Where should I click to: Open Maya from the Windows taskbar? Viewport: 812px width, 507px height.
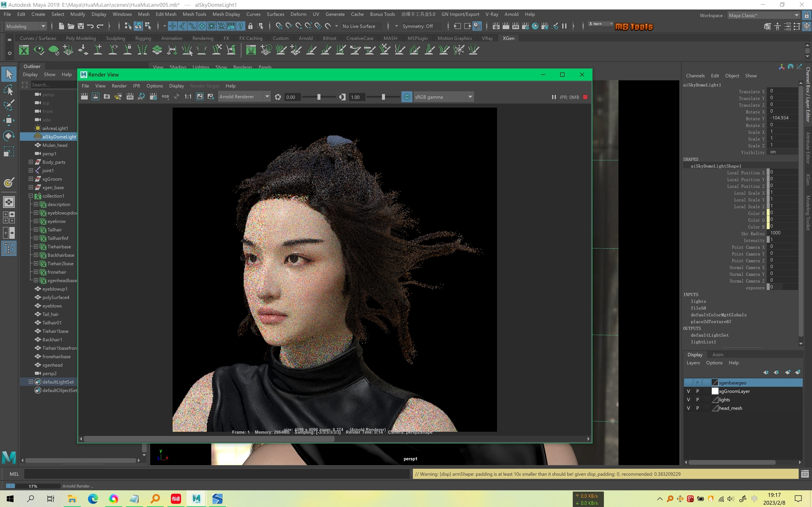click(196, 499)
